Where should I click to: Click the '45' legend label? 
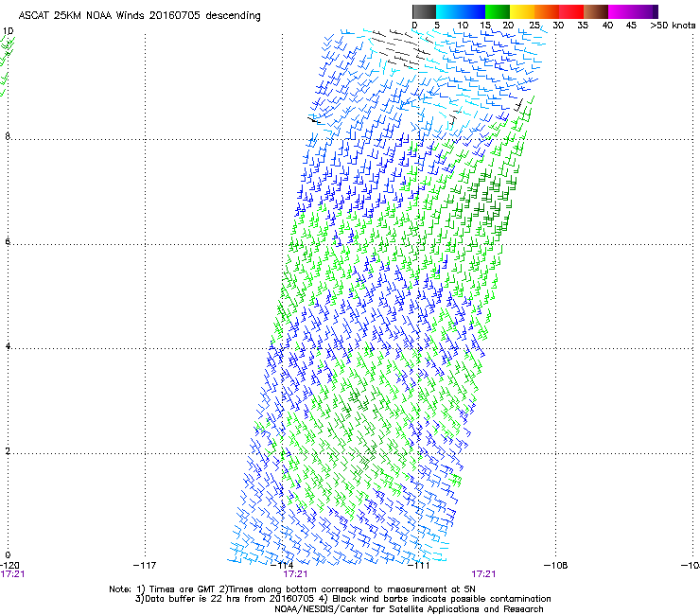(x=631, y=26)
